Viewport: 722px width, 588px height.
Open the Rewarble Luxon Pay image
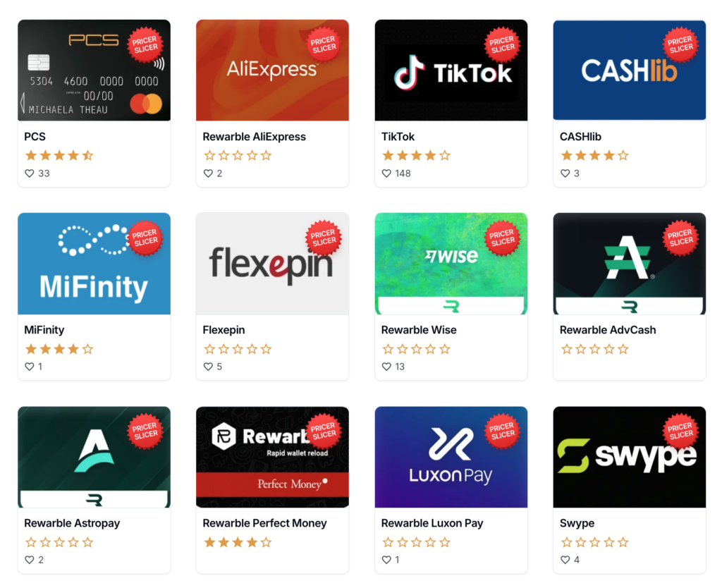(x=451, y=457)
